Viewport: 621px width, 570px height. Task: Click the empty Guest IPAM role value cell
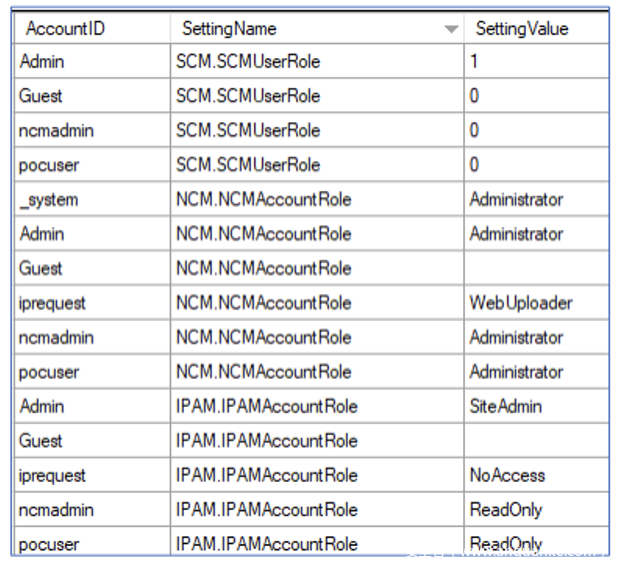click(535, 441)
